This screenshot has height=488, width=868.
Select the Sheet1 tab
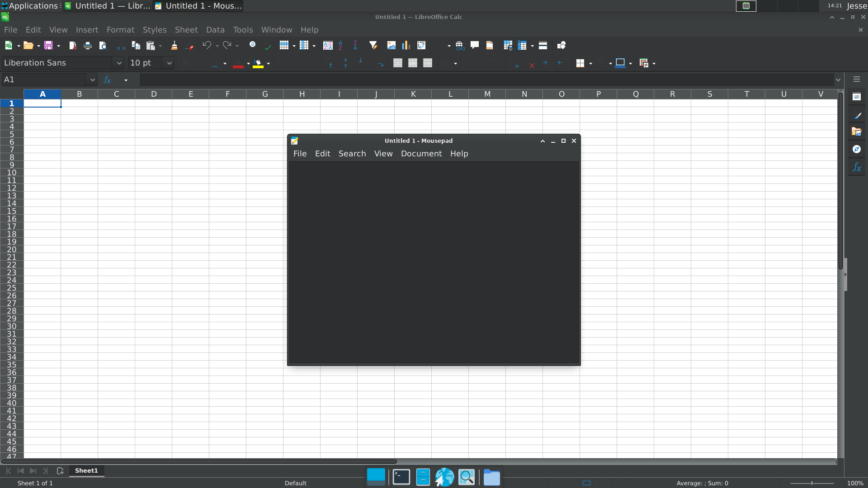(86, 470)
